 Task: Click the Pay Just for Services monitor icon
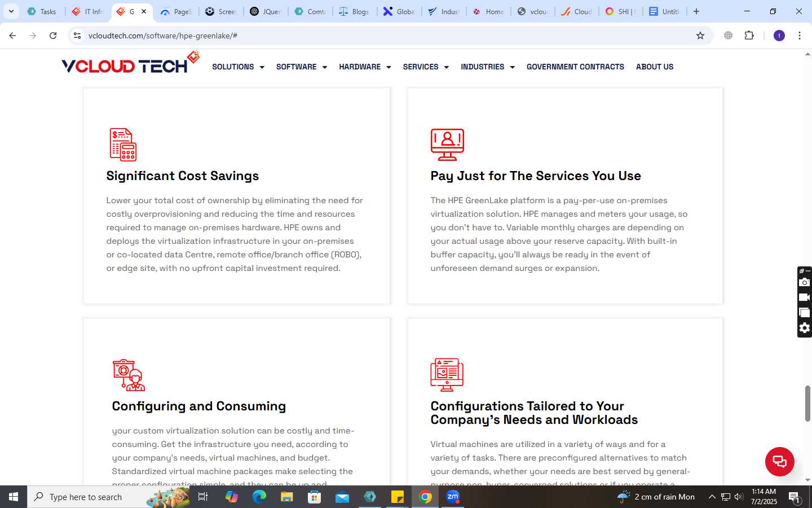click(447, 144)
